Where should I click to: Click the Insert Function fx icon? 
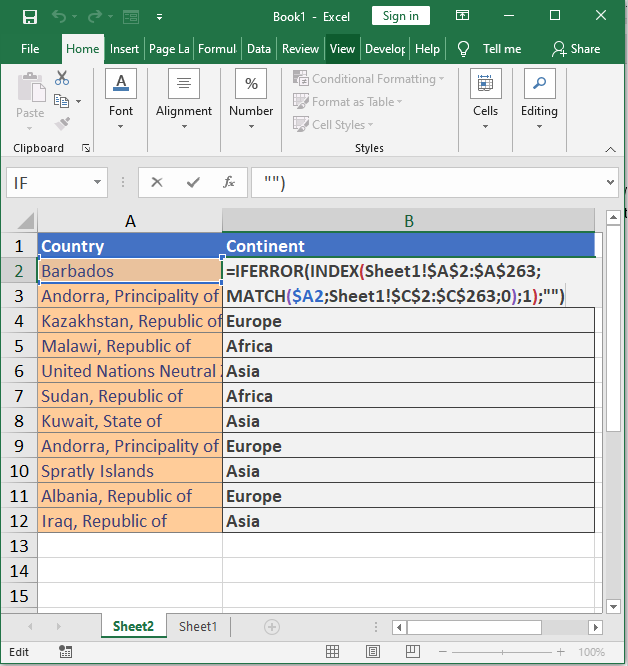(x=229, y=182)
